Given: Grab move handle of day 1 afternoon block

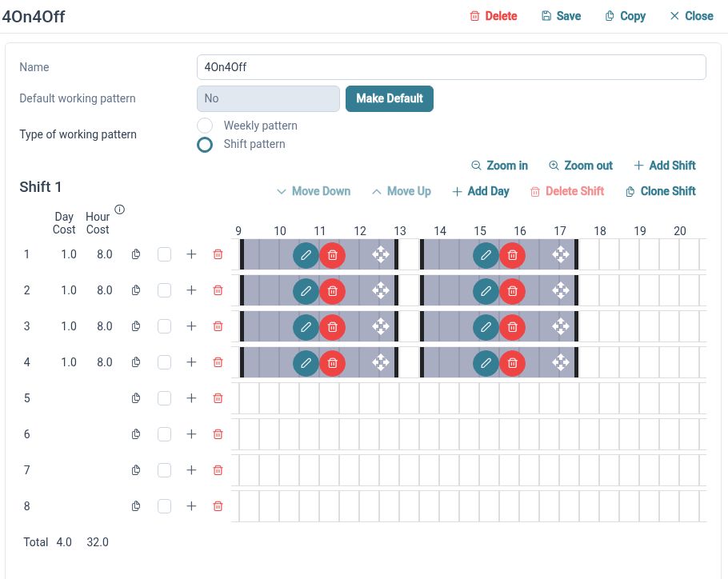Looking at the screenshot, I should (560, 254).
